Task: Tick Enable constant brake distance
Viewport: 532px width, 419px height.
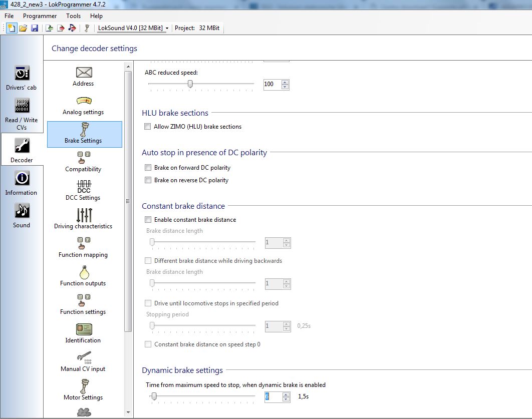Action: tap(148, 220)
